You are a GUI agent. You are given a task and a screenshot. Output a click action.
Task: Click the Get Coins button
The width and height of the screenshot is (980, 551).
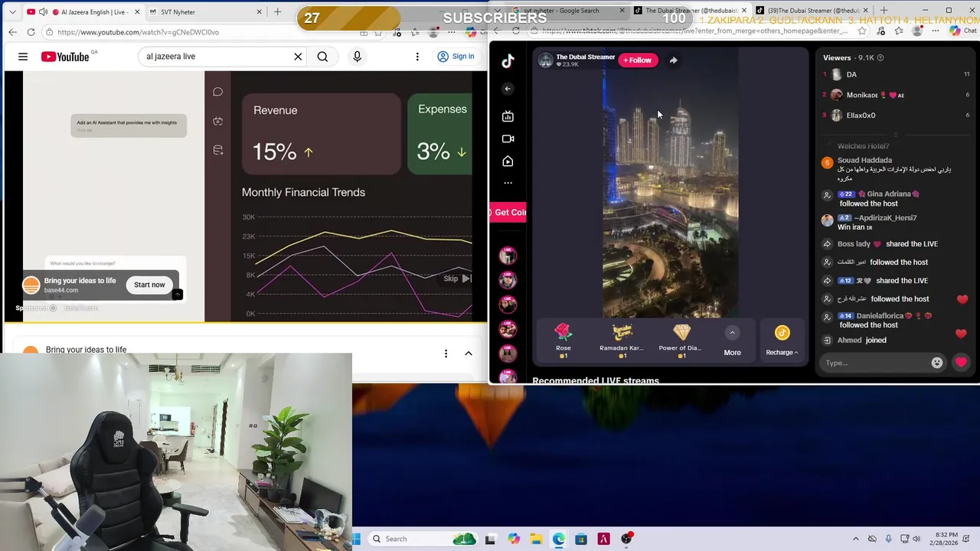(508, 213)
